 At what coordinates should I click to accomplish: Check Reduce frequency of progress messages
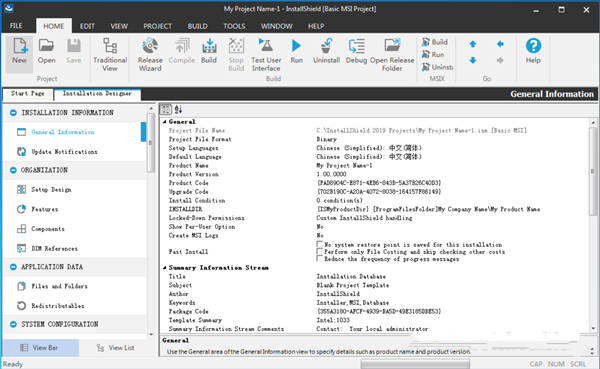pos(320,258)
